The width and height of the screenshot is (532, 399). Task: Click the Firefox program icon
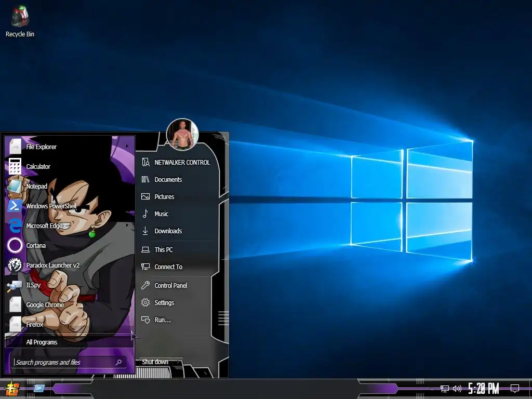pos(15,324)
